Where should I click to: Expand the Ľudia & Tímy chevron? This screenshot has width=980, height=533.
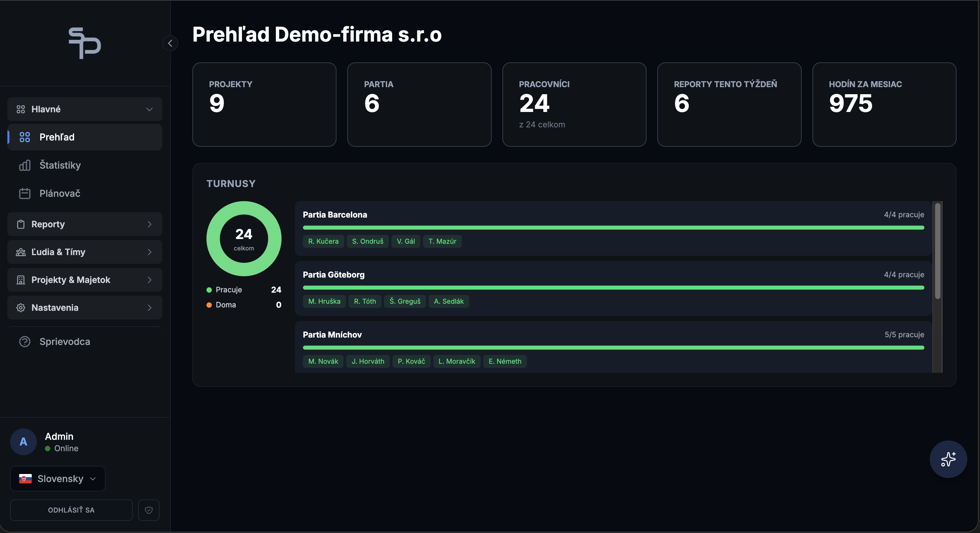[x=149, y=252]
